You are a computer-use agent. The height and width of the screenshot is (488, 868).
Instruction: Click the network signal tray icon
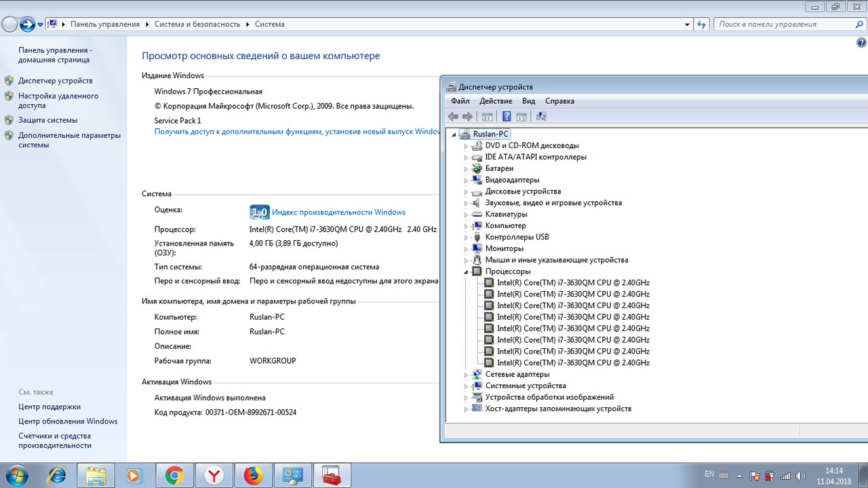click(x=785, y=476)
